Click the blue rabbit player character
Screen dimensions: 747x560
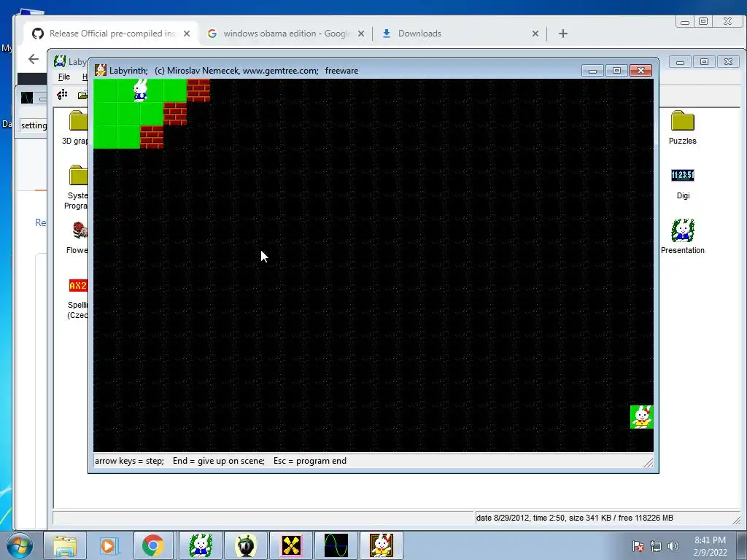pos(140,90)
